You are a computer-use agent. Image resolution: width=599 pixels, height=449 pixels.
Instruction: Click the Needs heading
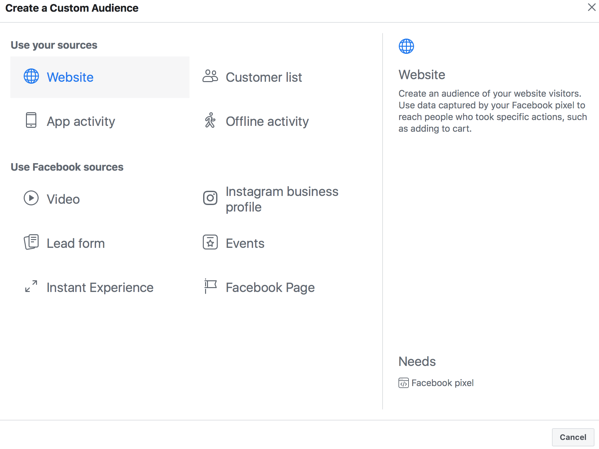(x=417, y=361)
